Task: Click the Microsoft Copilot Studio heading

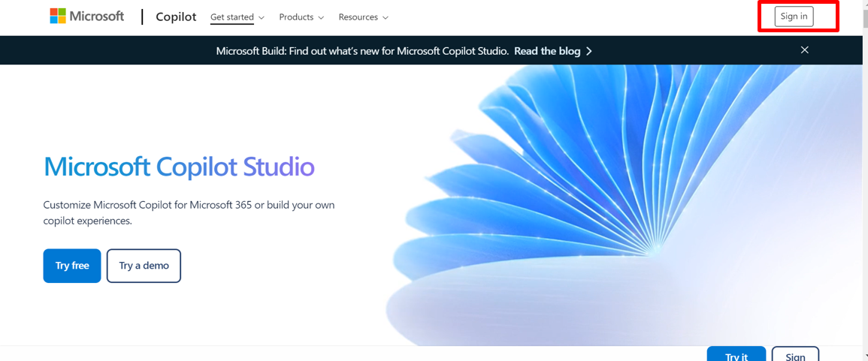Action: [x=180, y=167]
